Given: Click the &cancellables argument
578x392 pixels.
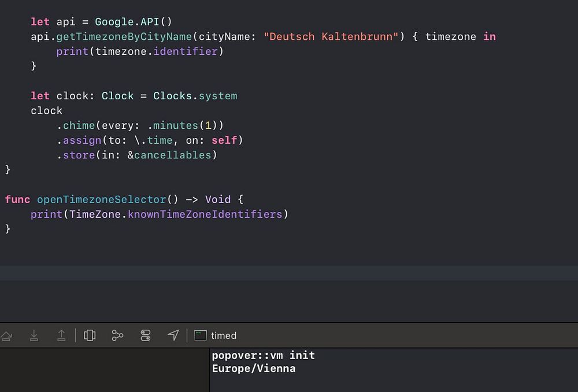Looking at the screenshot, I should pos(169,155).
